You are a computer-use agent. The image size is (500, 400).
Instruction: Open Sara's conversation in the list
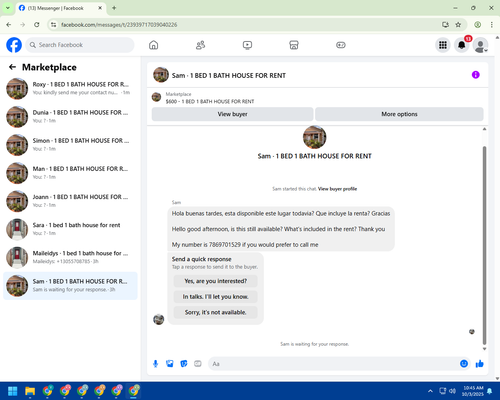(x=70, y=229)
